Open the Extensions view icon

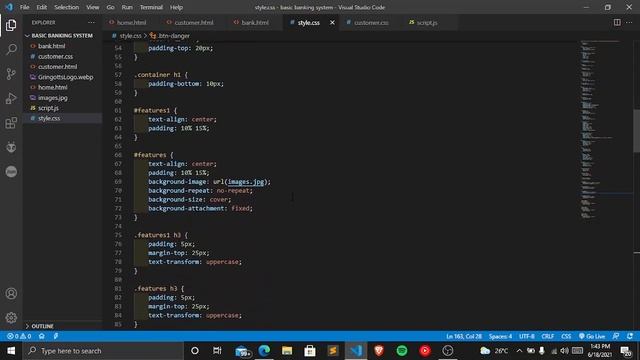(11, 122)
